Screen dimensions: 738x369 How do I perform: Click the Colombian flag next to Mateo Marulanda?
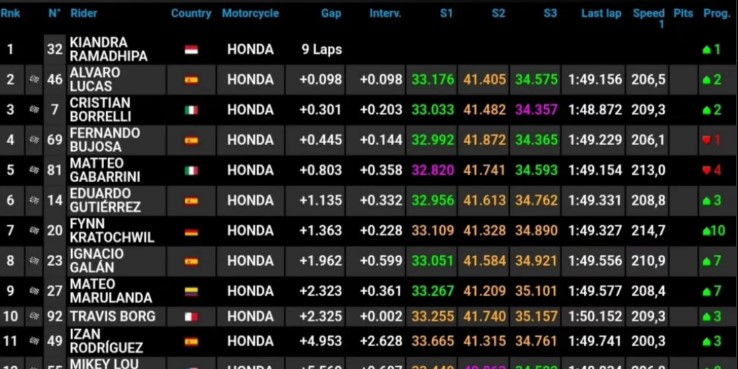[191, 291]
